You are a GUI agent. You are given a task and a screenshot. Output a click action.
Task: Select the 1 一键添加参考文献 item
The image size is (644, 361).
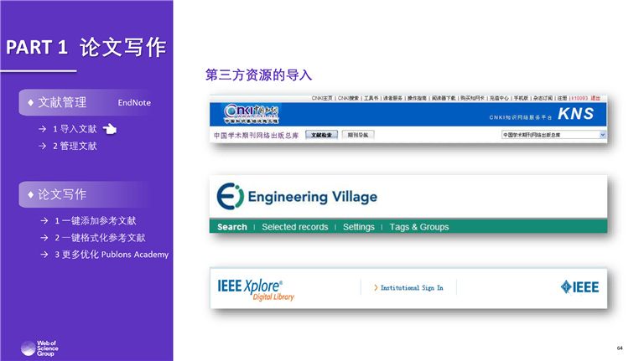tap(96, 220)
